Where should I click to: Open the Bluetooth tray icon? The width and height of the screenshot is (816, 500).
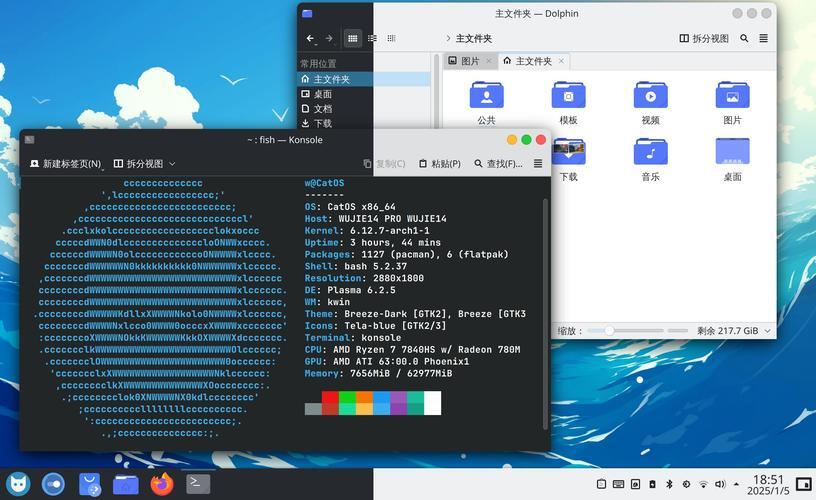(x=669, y=484)
